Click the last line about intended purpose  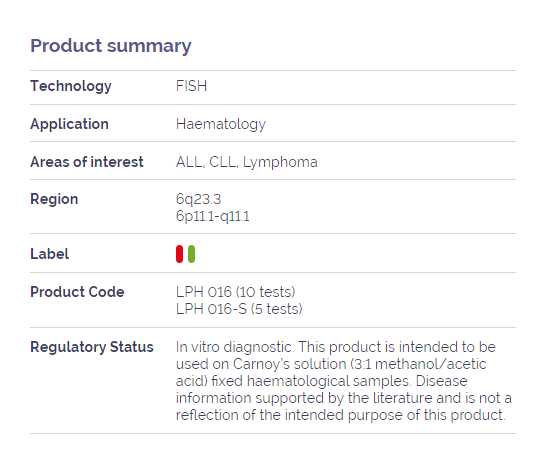coord(341,415)
